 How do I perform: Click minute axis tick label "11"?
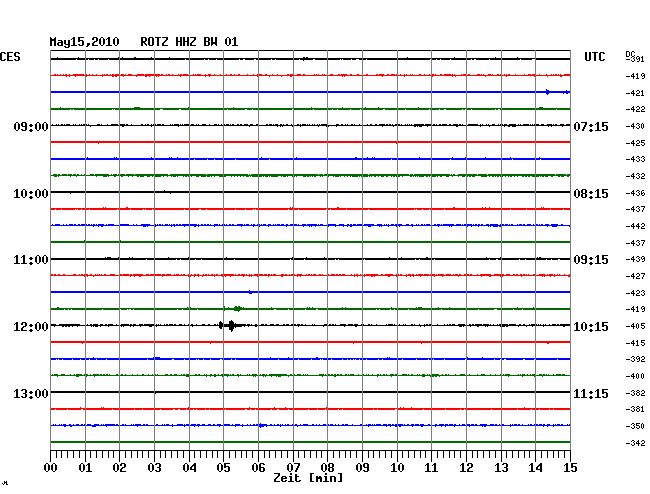(x=431, y=467)
